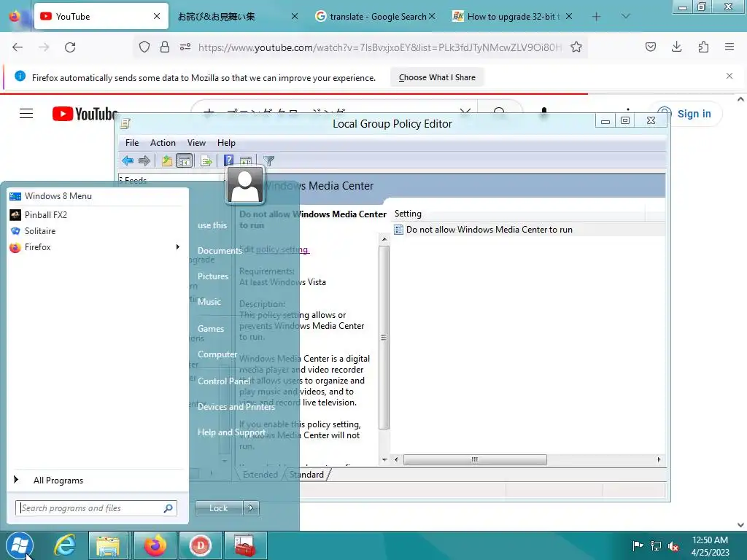The image size is (747, 560).
Task: Click the Filter funnel icon
Action: pyautogui.click(x=268, y=161)
